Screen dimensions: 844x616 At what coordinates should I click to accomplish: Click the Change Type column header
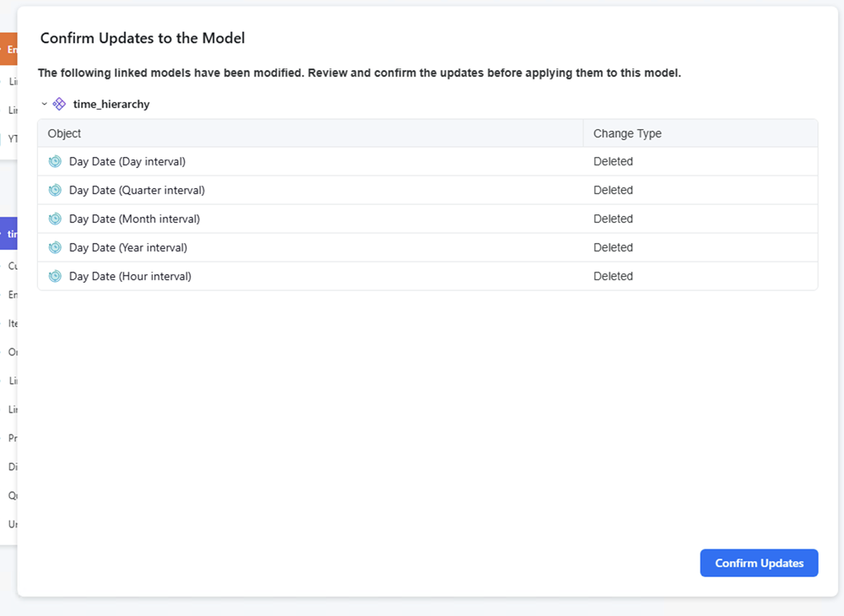click(627, 133)
